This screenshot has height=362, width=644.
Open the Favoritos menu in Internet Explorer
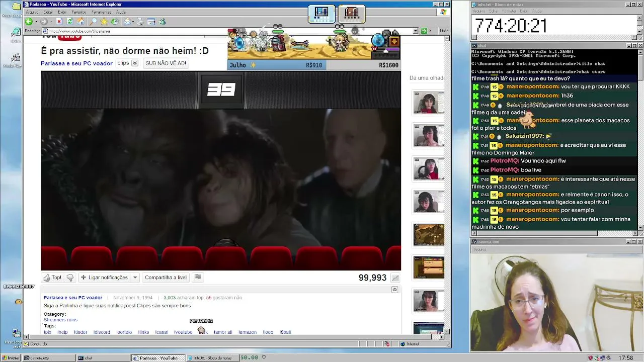[x=79, y=12]
